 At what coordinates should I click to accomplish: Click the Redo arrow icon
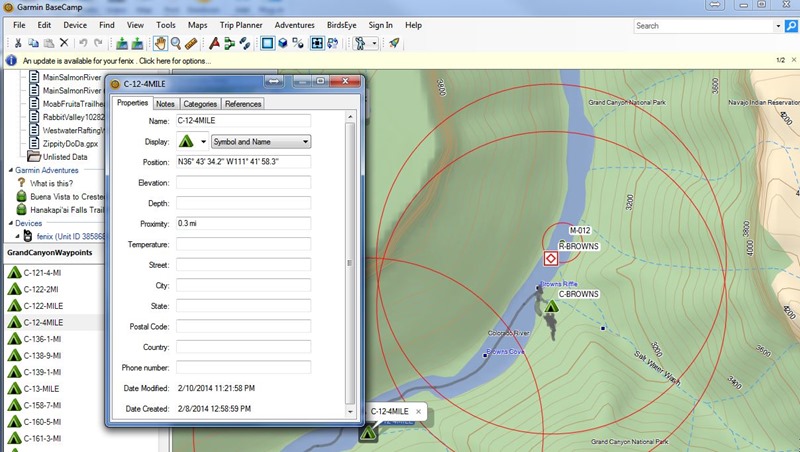(98, 43)
